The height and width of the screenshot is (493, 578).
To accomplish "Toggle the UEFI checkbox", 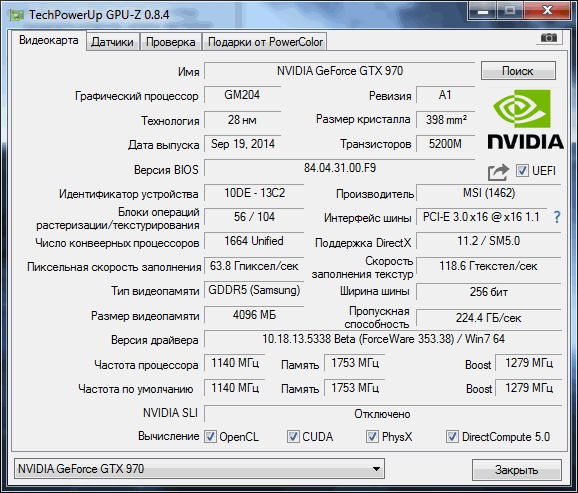I will 521,170.
